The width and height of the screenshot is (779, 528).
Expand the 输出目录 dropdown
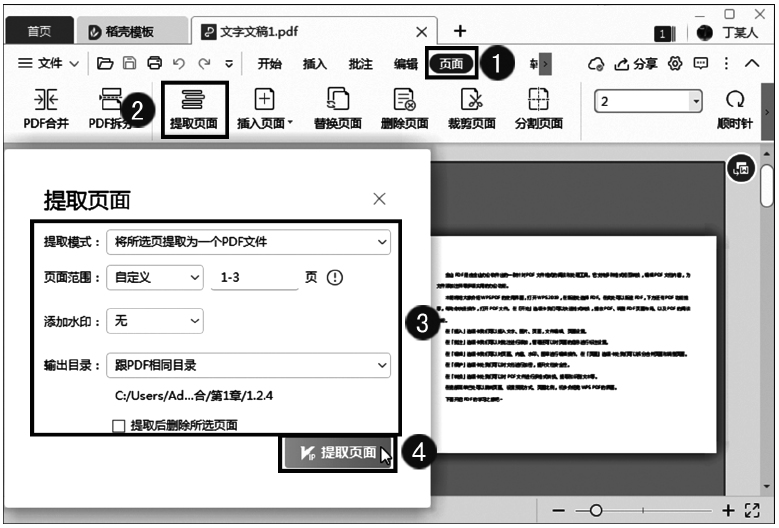[248, 365]
